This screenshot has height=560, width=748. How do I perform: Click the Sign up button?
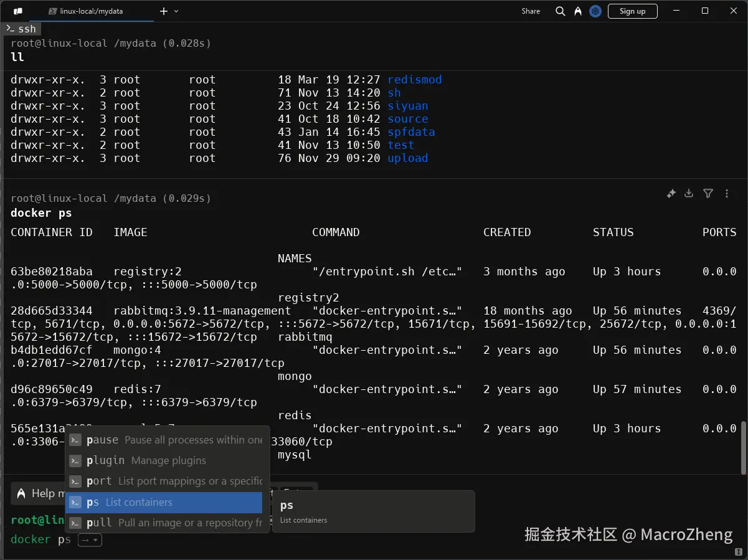click(632, 11)
